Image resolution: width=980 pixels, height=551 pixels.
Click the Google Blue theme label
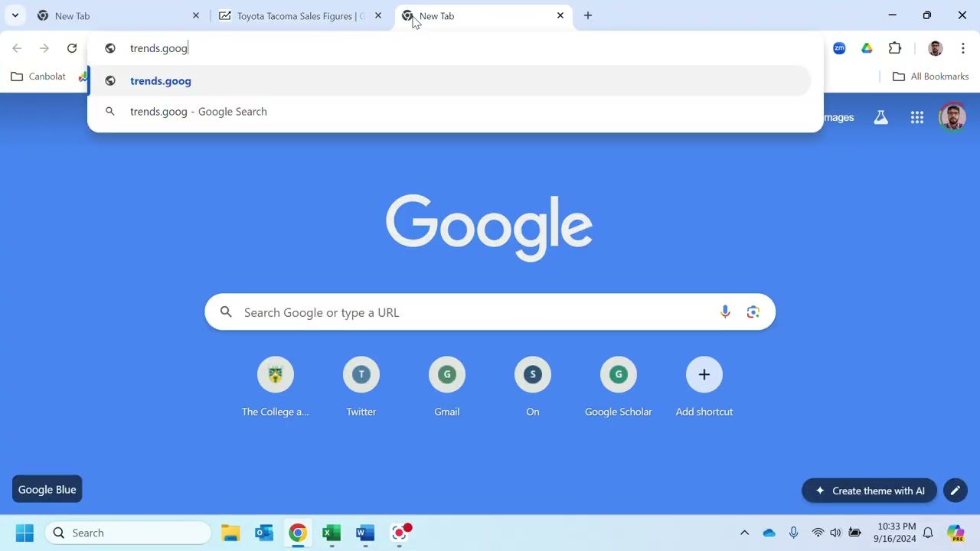click(x=47, y=490)
